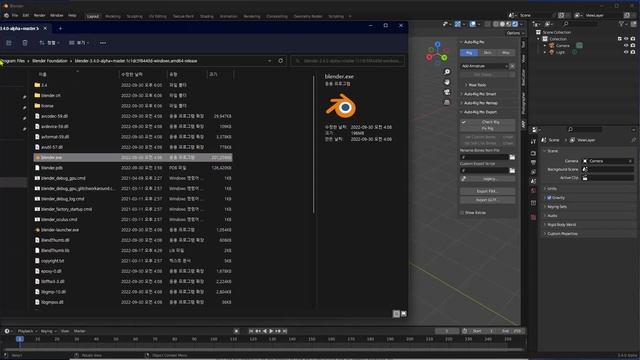The width and height of the screenshot is (640, 360).
Task: Toggle viewport visibility eye for Camera
Action: pos(626,46)
